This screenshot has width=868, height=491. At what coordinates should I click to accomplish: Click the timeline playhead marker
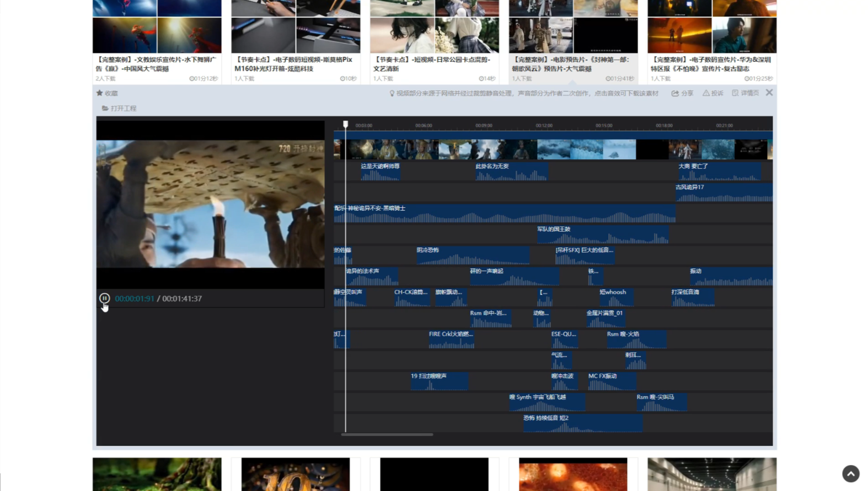(x=346, y=125)
